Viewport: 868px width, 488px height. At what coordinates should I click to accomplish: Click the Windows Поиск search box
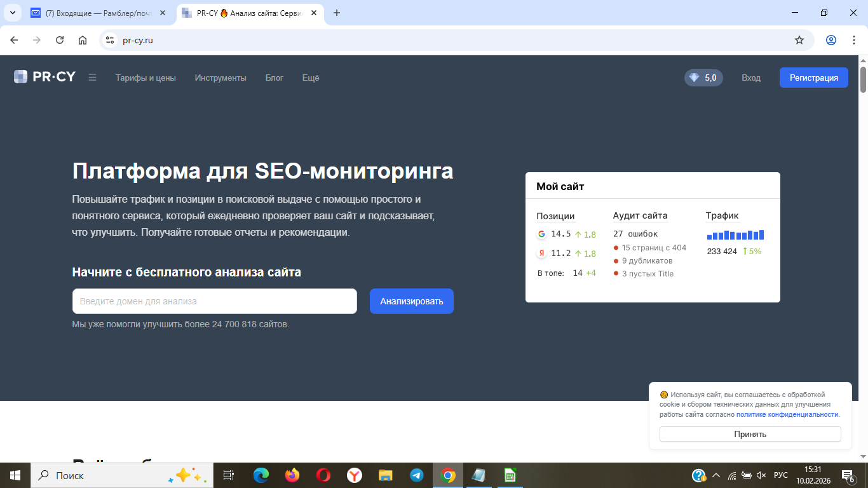(121, 475)
